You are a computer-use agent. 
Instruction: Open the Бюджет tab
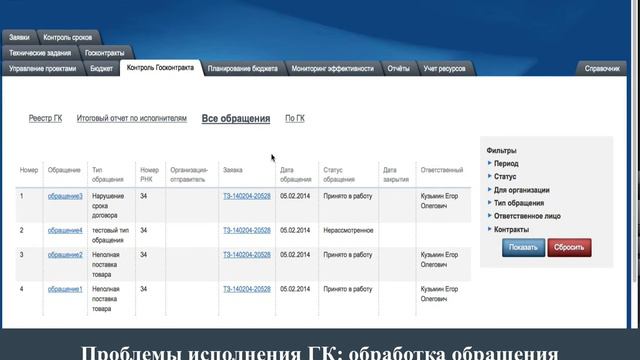coord(101,69)
